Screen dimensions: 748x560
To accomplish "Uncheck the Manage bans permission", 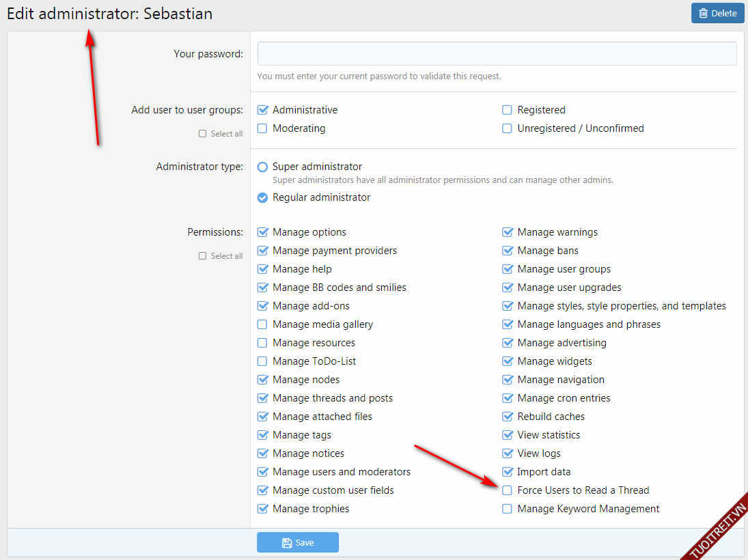I will tap(507, 251).
